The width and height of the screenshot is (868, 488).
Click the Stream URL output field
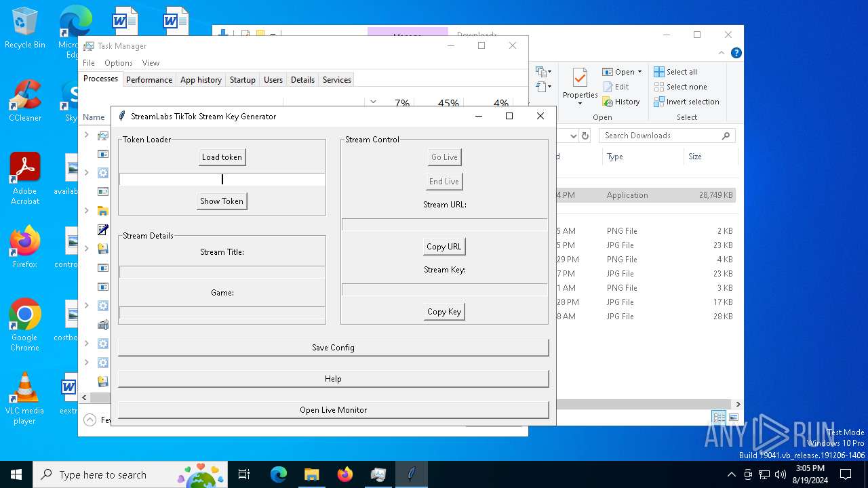pos(444,224)
